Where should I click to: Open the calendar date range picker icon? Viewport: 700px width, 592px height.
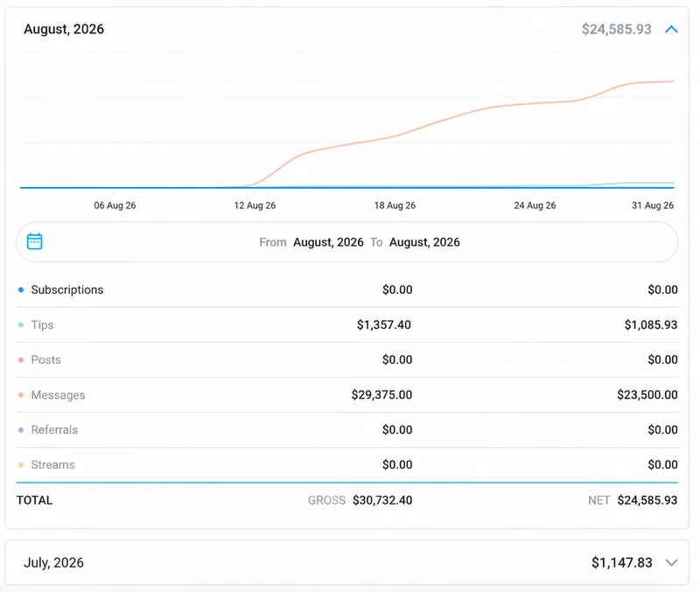[x=34, y=241]
